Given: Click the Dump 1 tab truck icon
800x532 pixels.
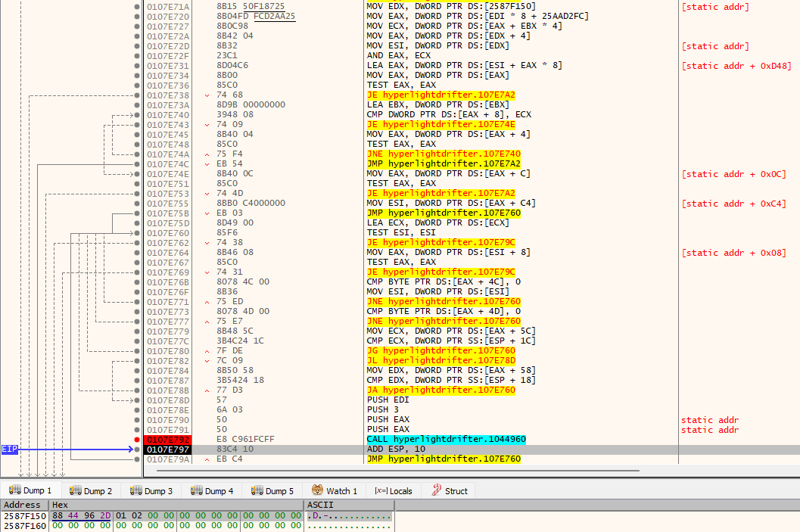Looking at the screenshot, I should click(14, 490).
